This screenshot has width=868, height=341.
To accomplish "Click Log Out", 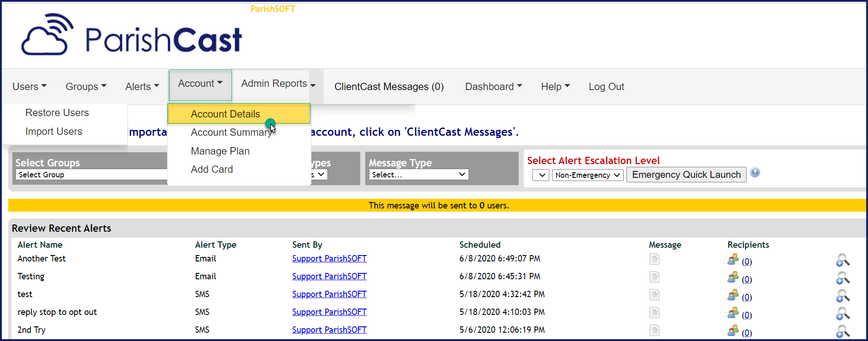I will pyautogui.click(x=606, y=86).
